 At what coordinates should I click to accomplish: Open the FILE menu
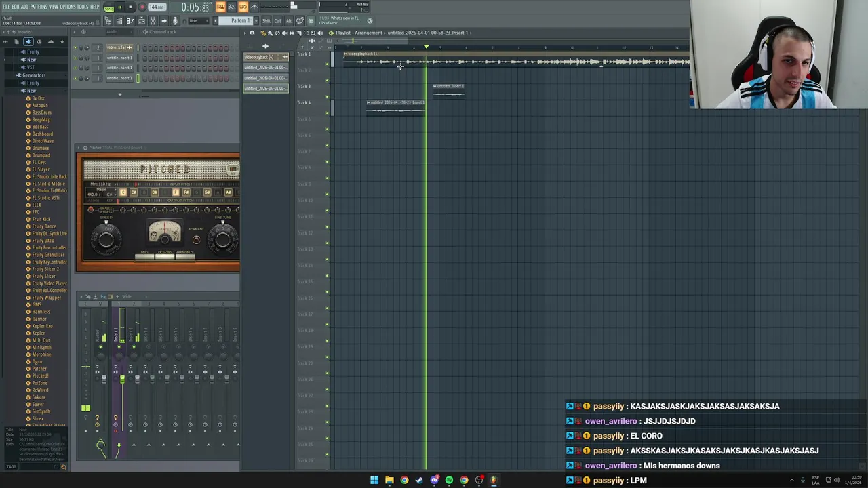[x=6, y=7]
